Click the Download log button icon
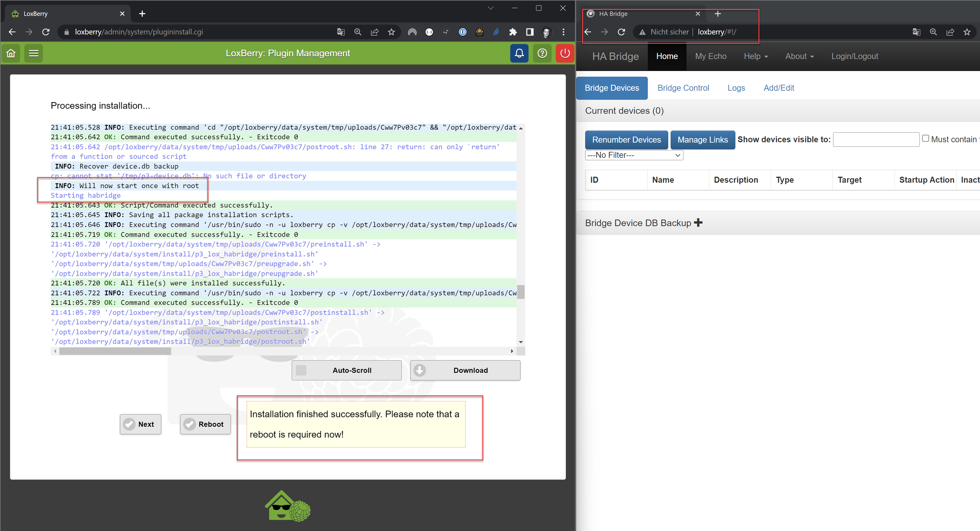This screenshot has width=980, height=531. coord(419,370)
